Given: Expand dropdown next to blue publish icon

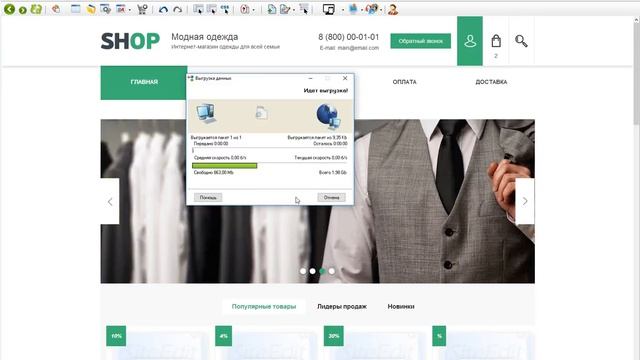Looking at the screenshot, I should point(362,10).
